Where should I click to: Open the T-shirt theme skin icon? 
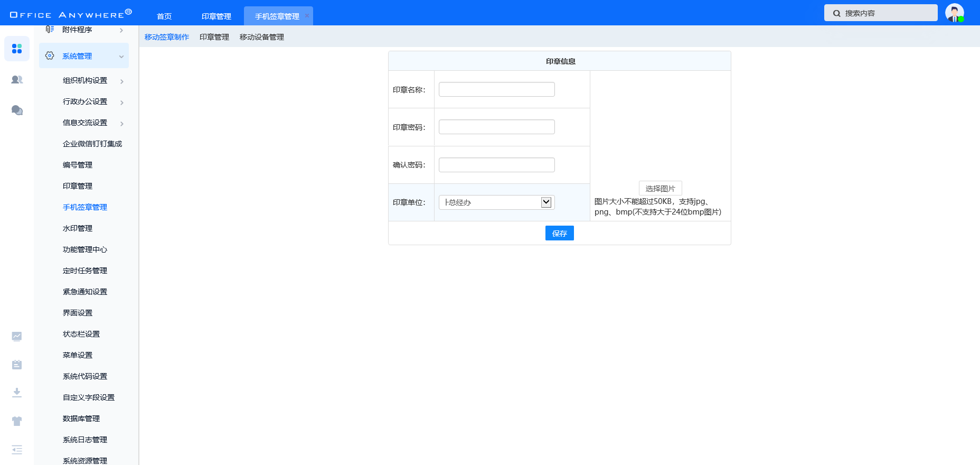(17, 421)
